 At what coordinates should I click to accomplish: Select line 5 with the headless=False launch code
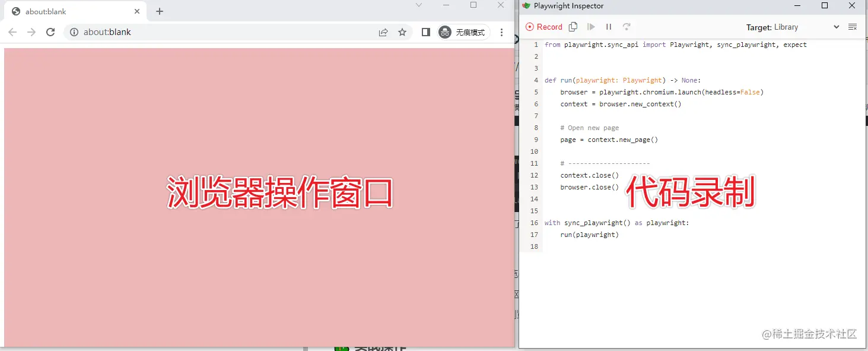point(662,92)
